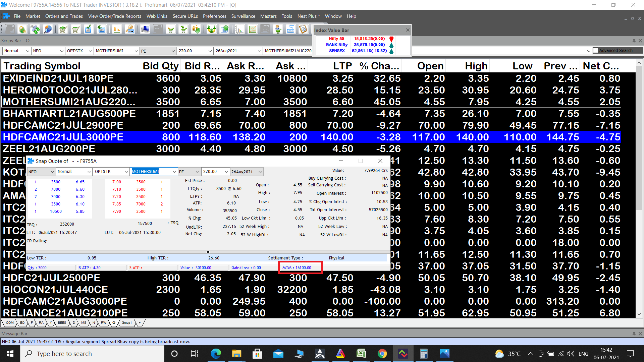
Task: Open Excel from the taskbar
Action: (x=361, y=354)
